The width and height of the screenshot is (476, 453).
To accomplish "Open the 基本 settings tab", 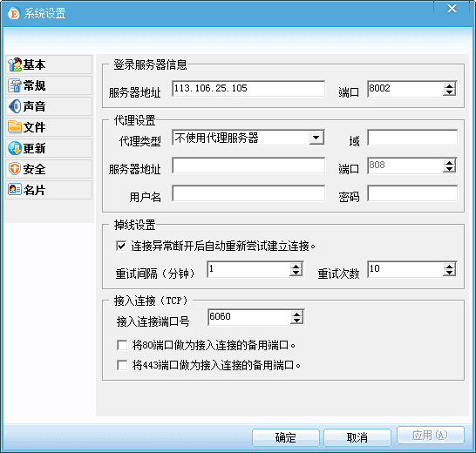I will point(49,64).
